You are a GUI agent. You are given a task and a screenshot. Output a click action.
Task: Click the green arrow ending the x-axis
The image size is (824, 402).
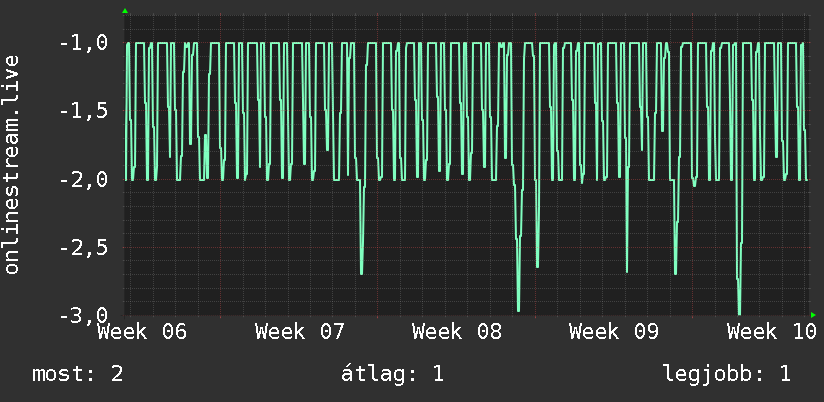(x=813, y=315)
